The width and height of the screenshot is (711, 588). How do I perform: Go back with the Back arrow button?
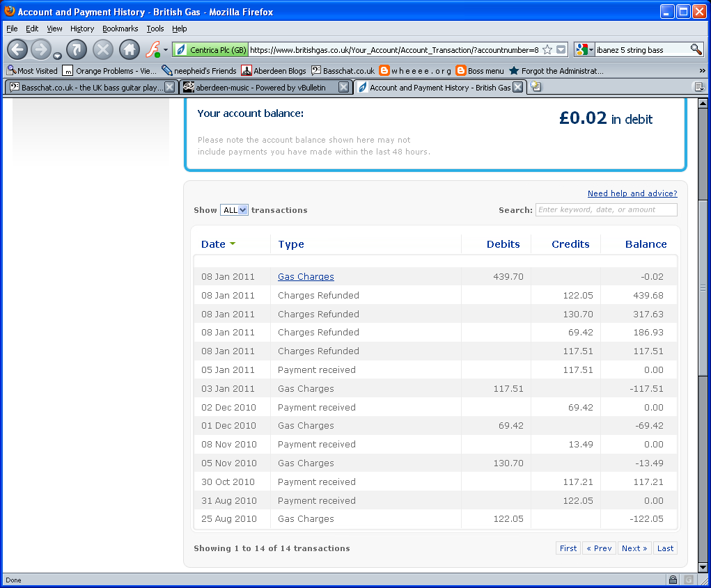(17, 49)
